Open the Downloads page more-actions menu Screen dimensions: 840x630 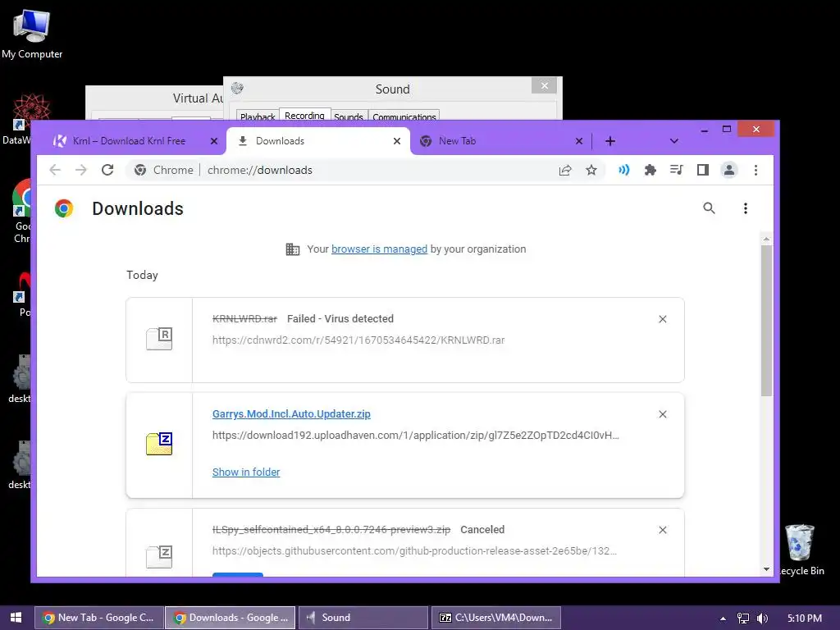click(745, 208)
